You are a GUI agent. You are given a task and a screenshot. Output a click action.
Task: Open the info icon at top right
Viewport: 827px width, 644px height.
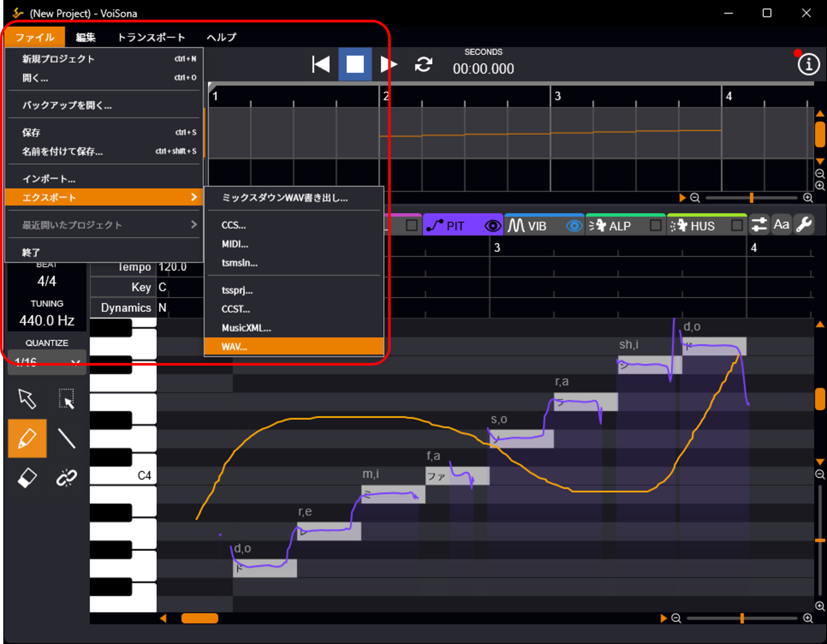[x=808, y=64]
